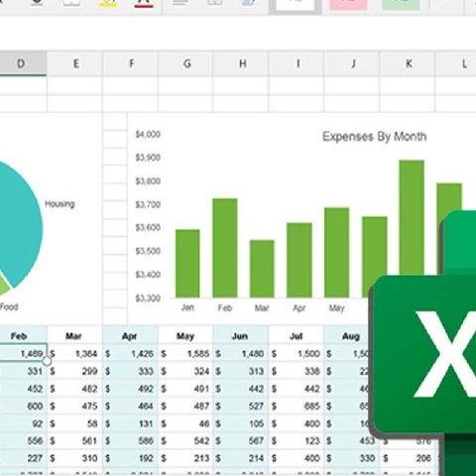Click the fill handle on cell 1,469

coord(47,361)
